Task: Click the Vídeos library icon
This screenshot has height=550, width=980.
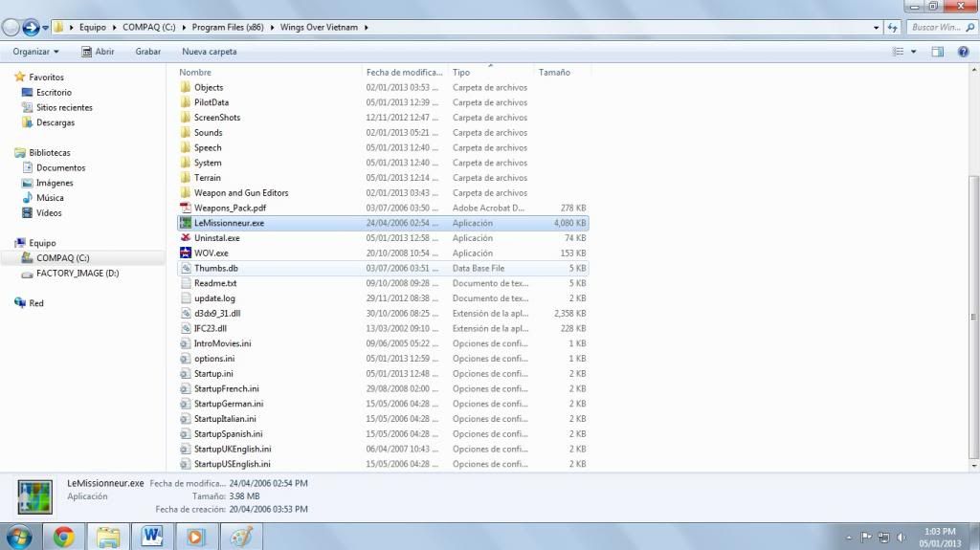Action: tap(27, 212)
